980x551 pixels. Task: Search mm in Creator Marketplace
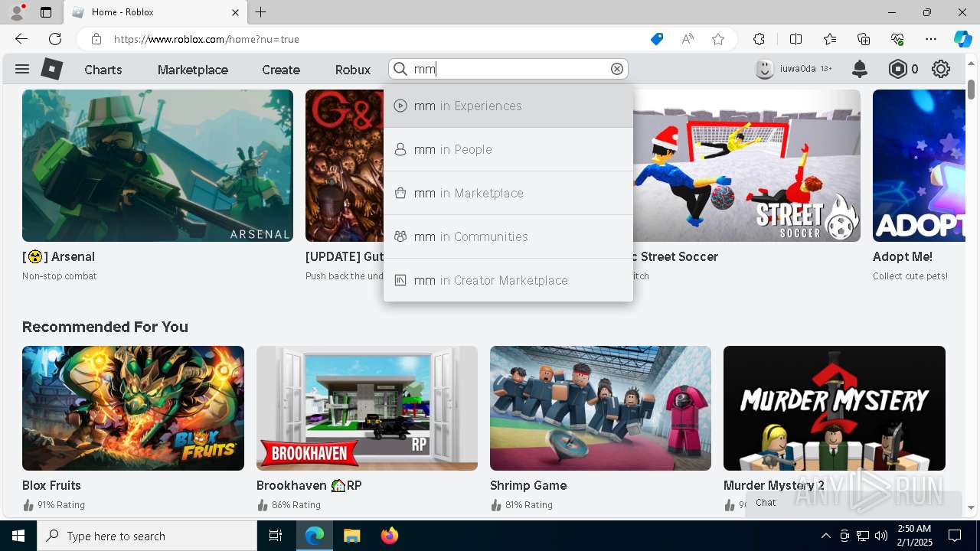point(508,280)
